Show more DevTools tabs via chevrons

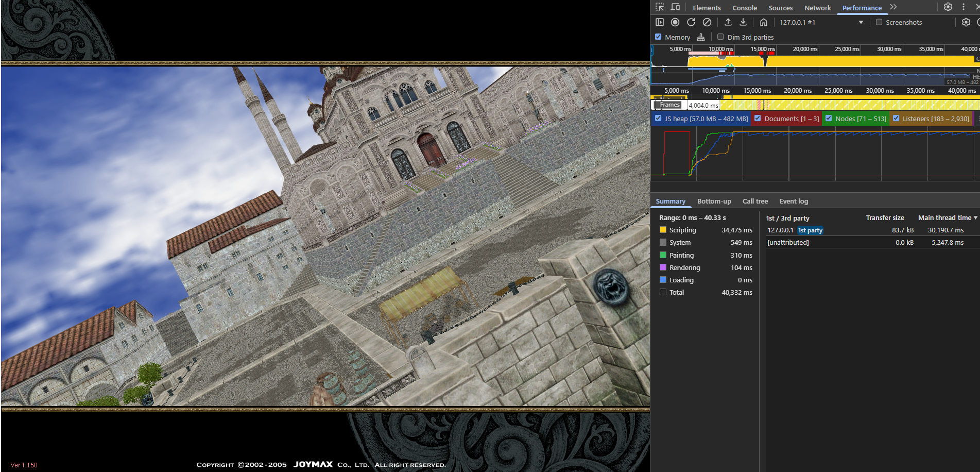893,7
